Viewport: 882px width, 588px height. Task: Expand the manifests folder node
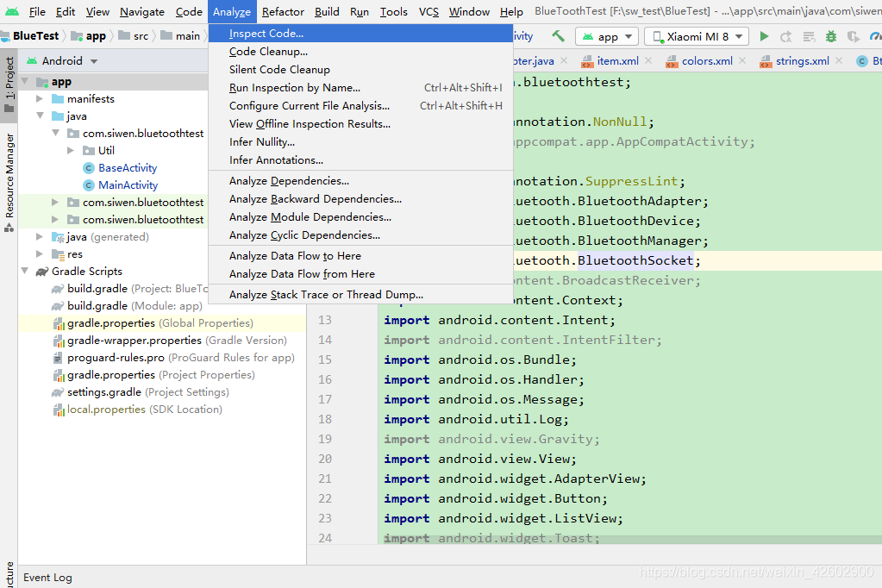40,99
